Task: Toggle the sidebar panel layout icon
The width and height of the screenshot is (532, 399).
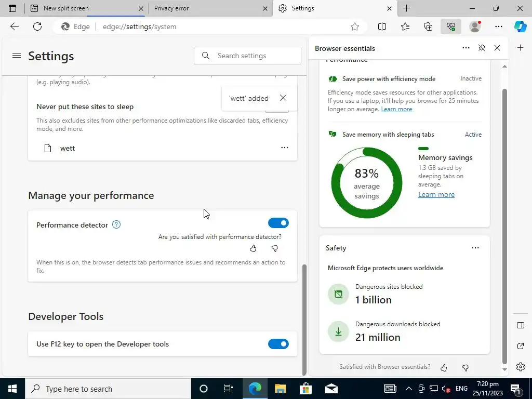Action: [x=521, y=325]
